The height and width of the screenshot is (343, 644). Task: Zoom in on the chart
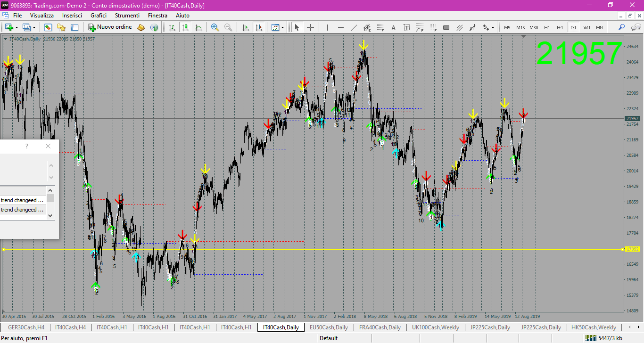pos(215,27)
